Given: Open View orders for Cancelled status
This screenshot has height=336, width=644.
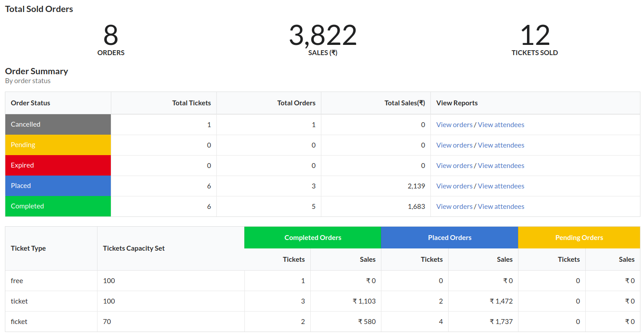Looking at the screenshot, I should click(454, 125).
